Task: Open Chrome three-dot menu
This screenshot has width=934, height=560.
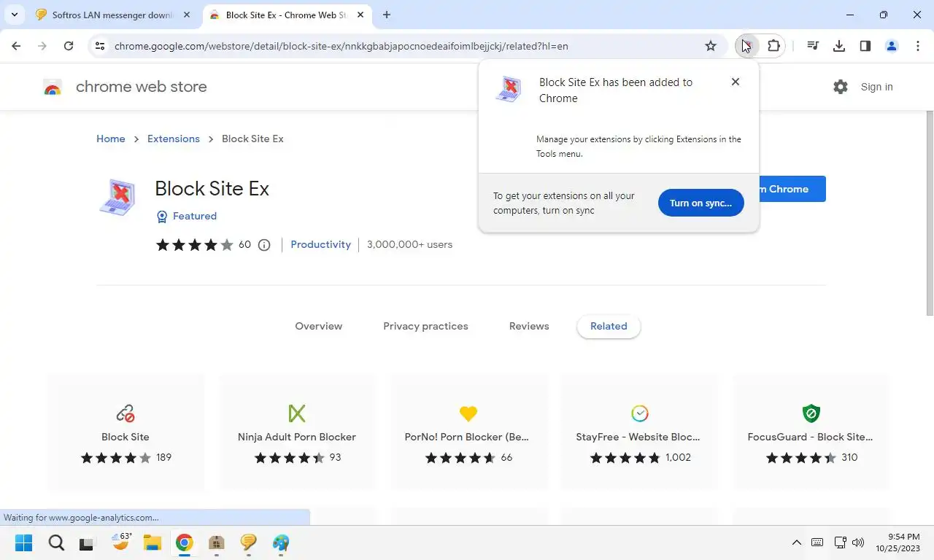Action: pos(918,46)
